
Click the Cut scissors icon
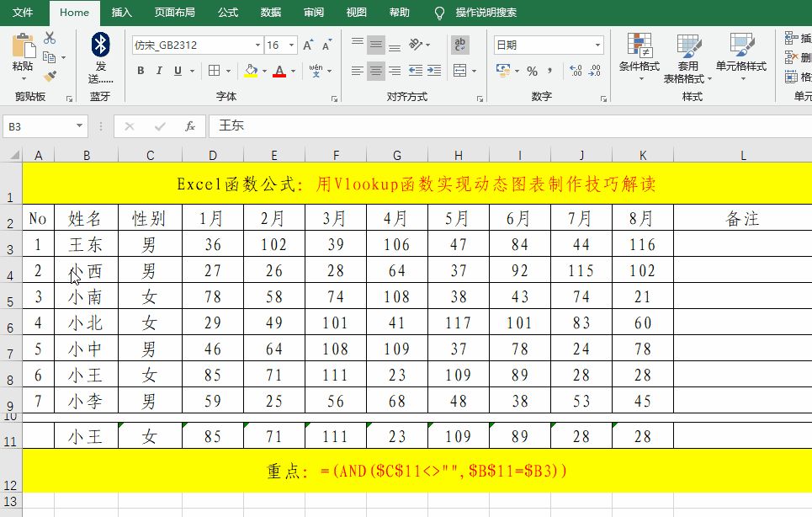50,38
